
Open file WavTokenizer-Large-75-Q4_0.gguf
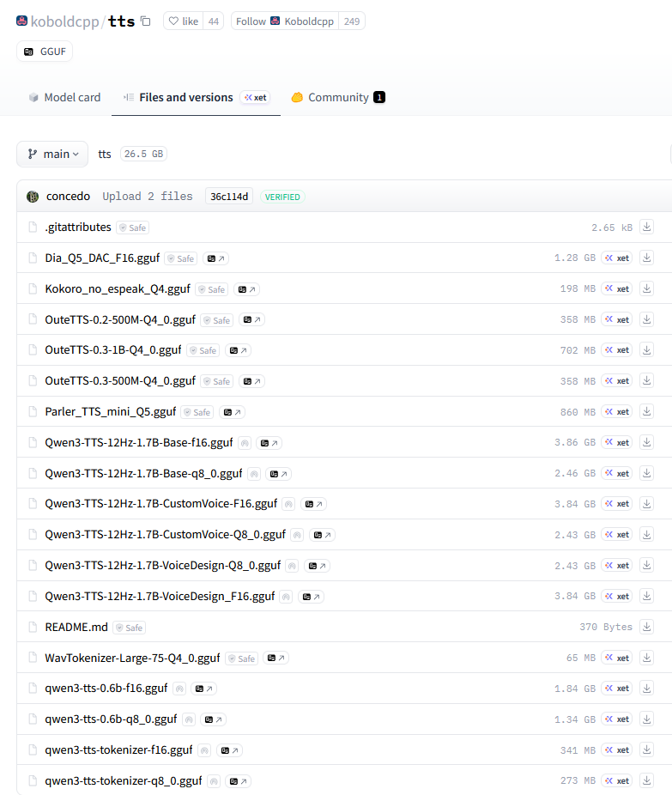(132, 658)
